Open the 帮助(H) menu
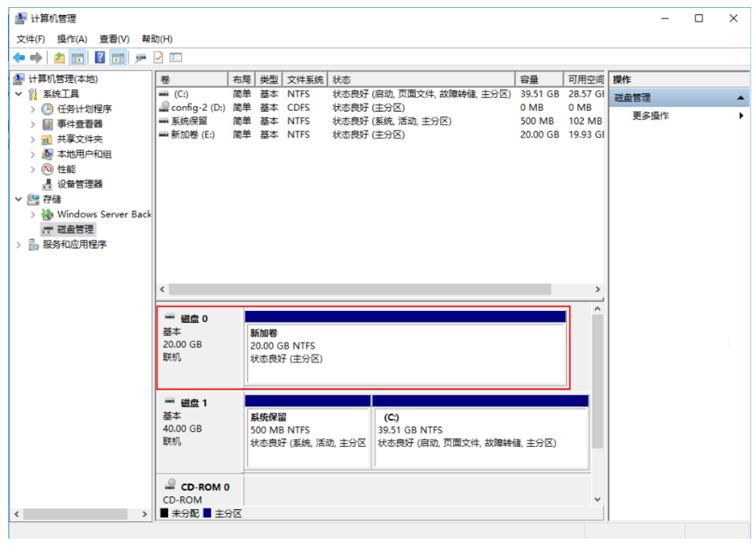This screenshot has width=756, height=545. (x=156, y=39)
